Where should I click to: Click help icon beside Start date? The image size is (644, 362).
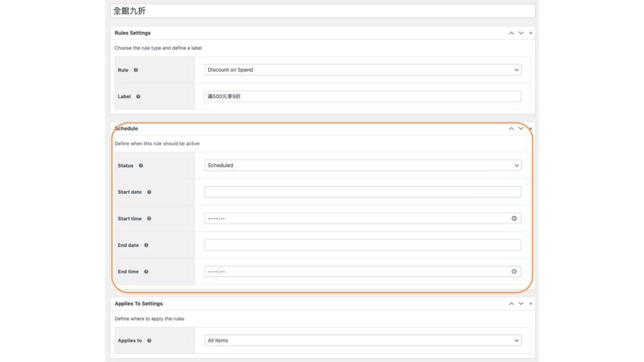click(149, 192)
